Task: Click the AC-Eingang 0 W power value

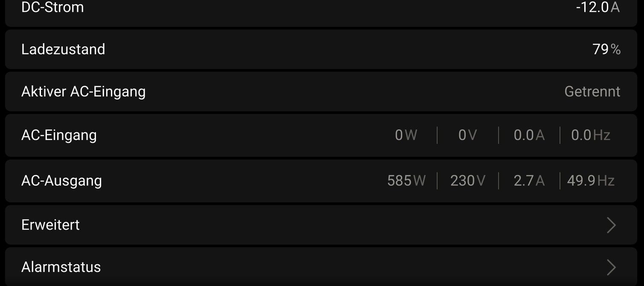Action: point(406,135)
